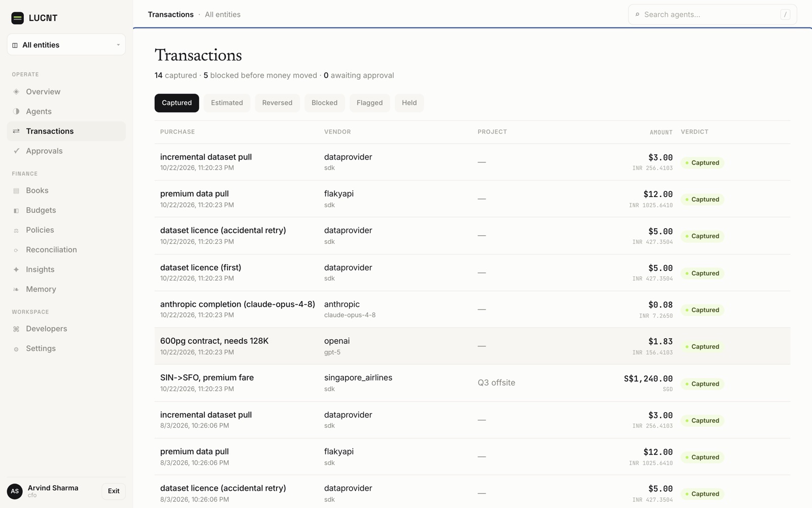Select the Captured filter tab
This screenshot has height=508, width=812.
point(177,103)
